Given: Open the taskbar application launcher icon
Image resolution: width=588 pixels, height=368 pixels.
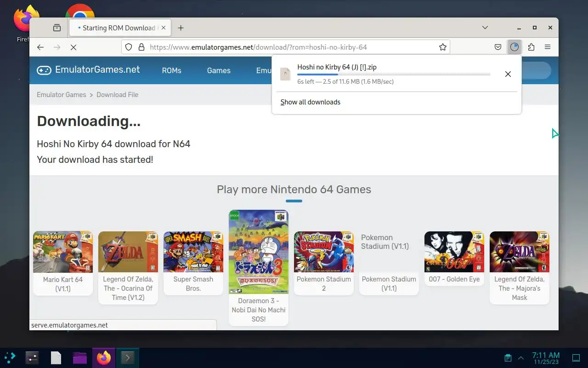Looking at the screenshot, I should coord(10,358).
